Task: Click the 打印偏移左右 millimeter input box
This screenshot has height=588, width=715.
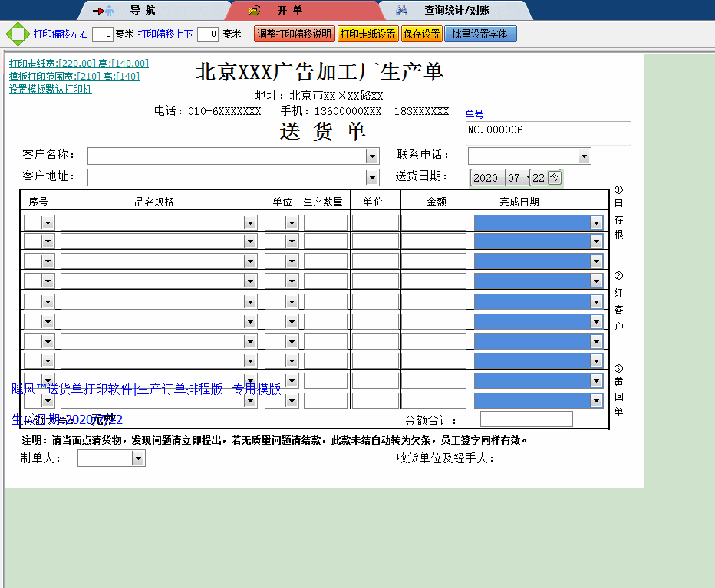Action: (103, 34)
